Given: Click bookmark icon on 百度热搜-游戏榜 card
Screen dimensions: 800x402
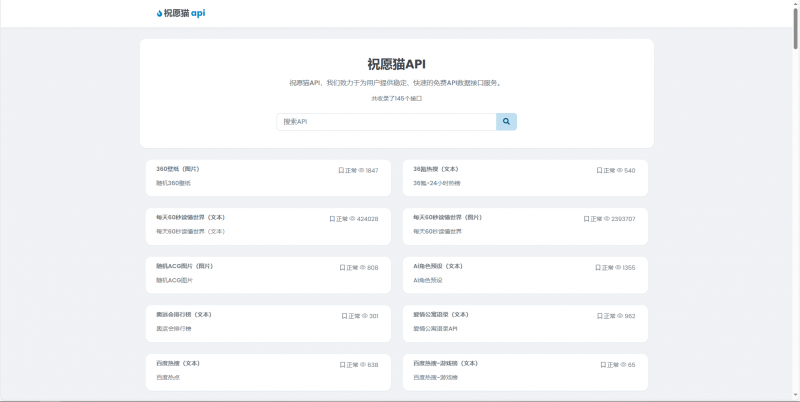Looking at the screenshot, I should click(603, 365).
